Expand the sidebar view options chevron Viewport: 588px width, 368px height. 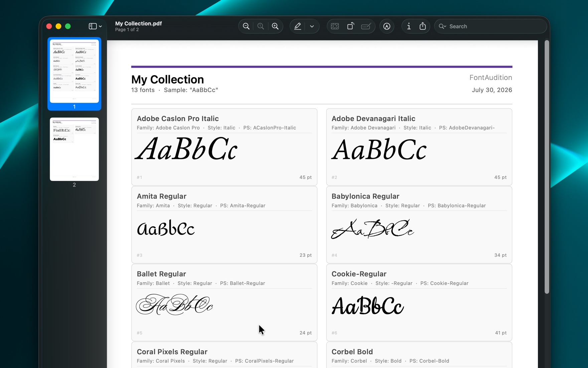[x=100, y=26]
